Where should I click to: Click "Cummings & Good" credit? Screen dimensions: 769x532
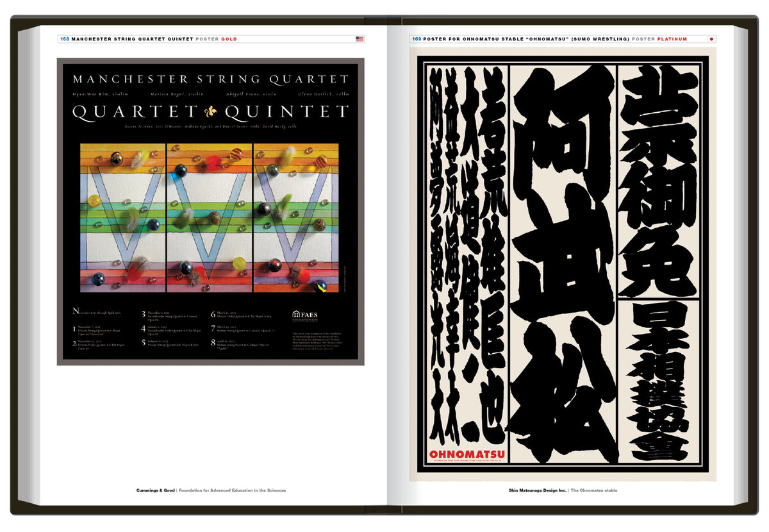coord(156,490)
